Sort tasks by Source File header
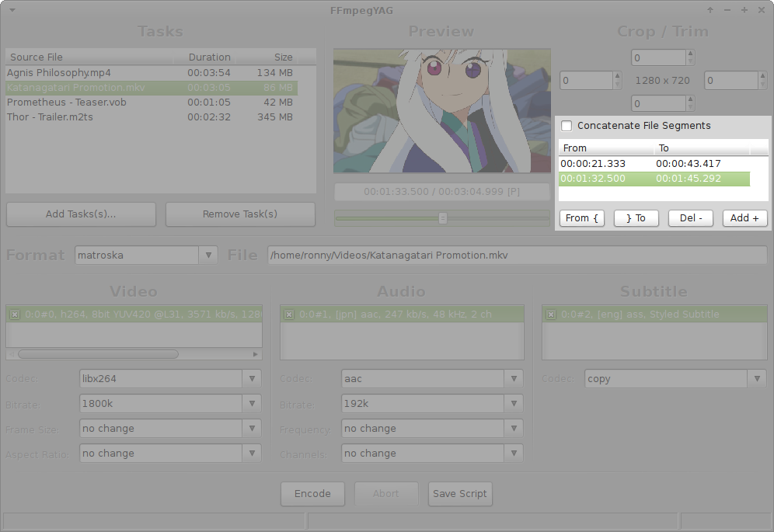 89,57
